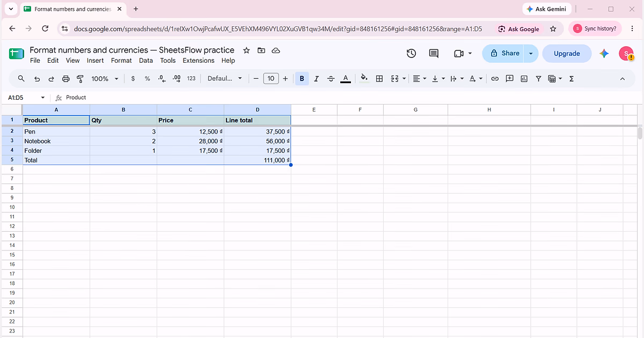644x338 pixels.
Task: Open the table views dropdown
Action: (555, 78)
